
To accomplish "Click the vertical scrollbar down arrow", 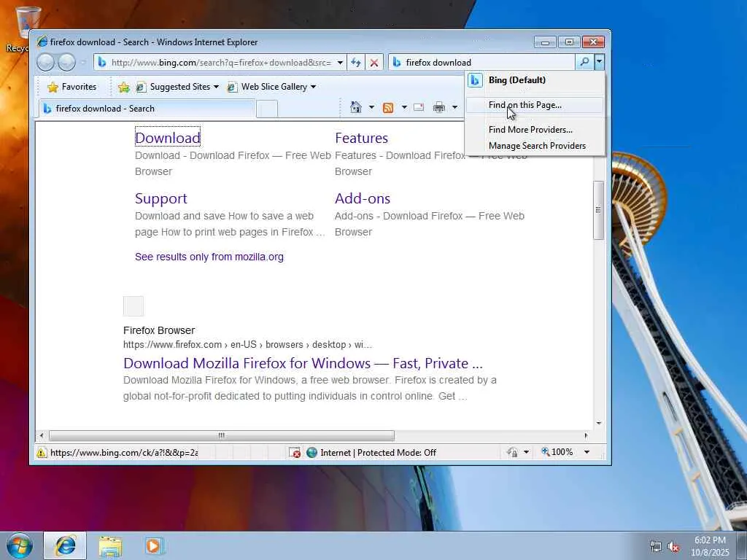I will pyautogui.click(x=599, y=423).
